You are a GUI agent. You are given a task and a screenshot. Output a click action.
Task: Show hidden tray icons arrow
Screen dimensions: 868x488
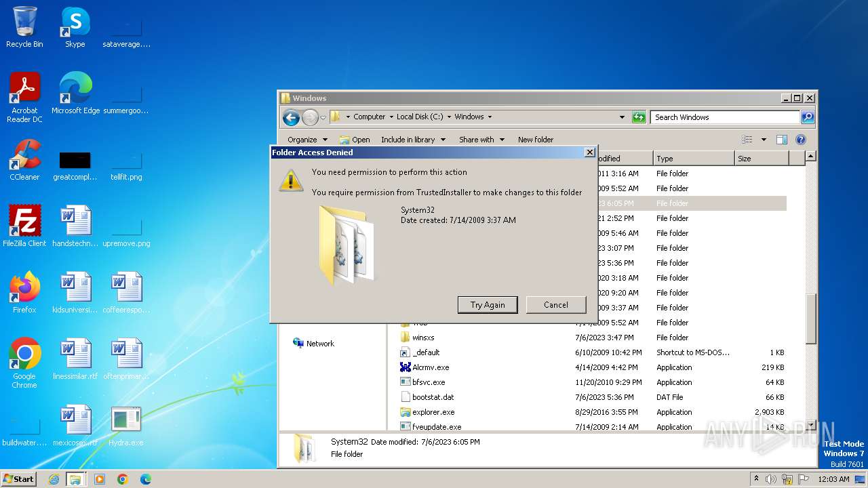pos(756,479)
